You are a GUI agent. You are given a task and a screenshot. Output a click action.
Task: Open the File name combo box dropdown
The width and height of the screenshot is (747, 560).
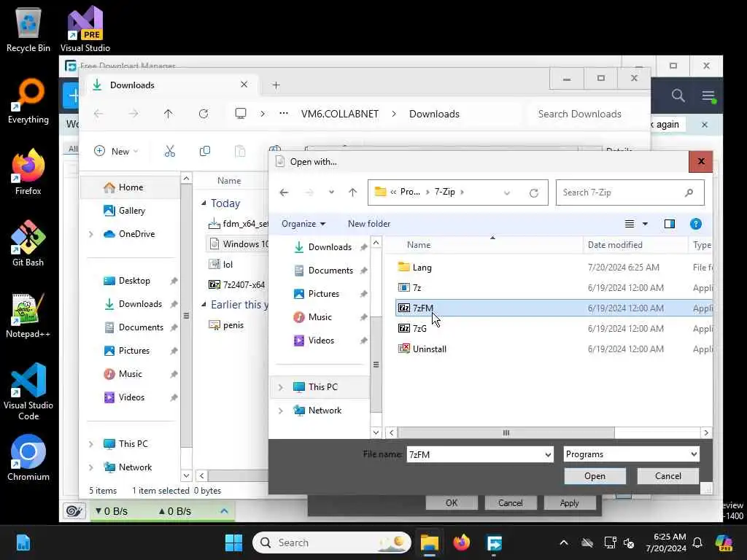pos(548,455)
